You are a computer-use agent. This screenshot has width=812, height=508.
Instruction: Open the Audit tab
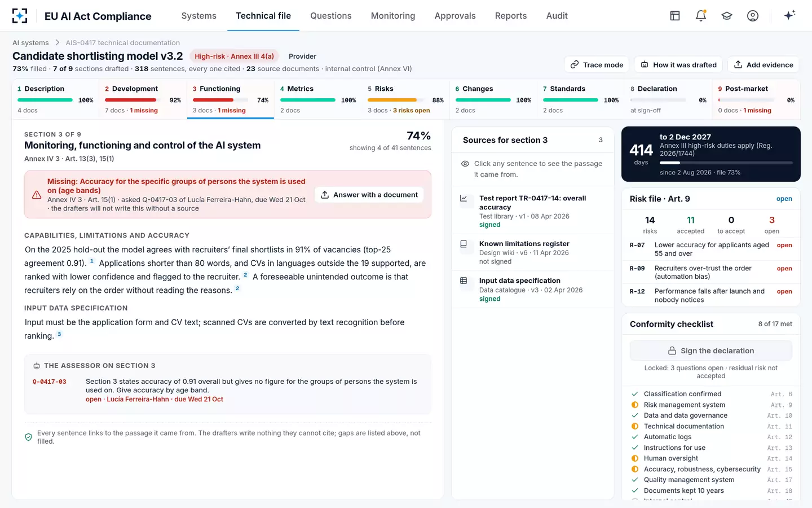click(557, 16)
